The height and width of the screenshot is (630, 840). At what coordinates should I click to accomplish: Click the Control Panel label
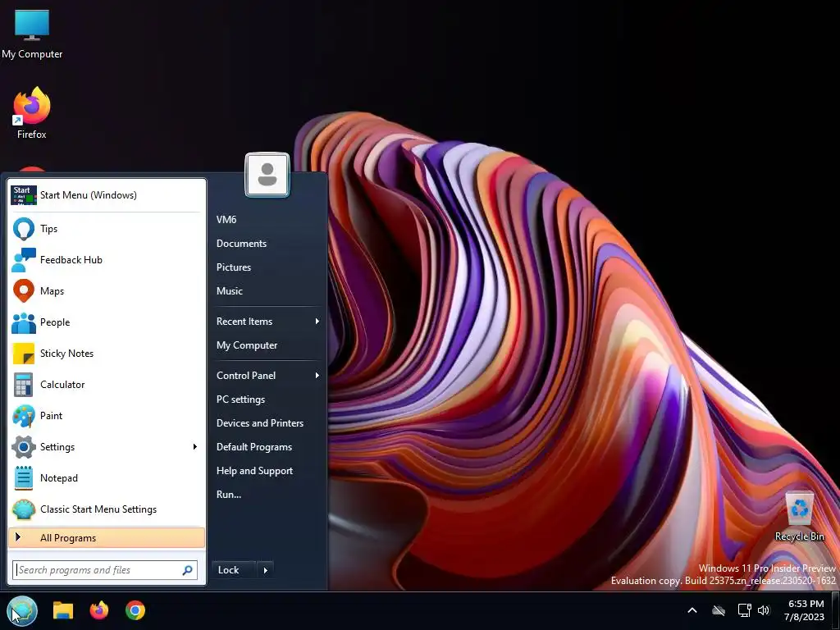[246, 376]
